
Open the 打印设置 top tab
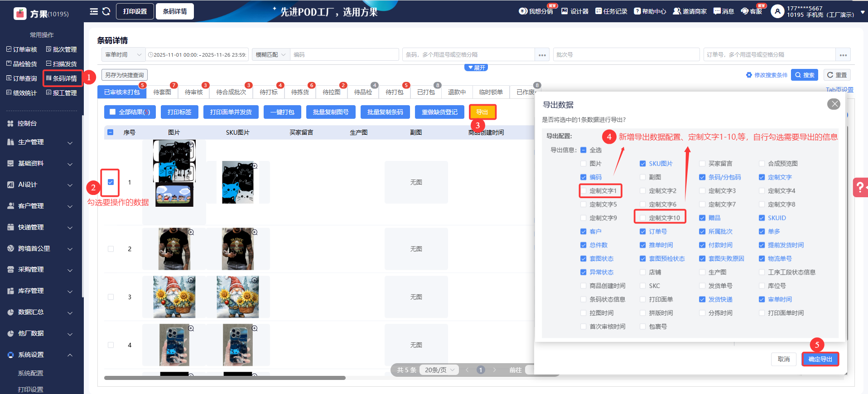(135, 11)
